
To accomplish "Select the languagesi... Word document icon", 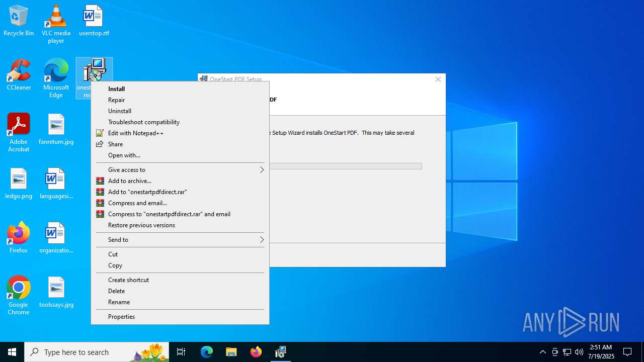I will coord(56,184).
